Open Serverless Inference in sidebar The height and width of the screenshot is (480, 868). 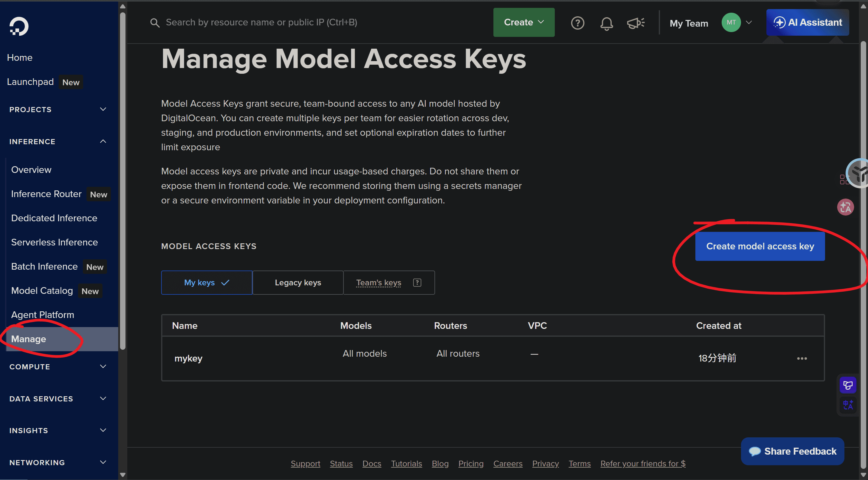click(x=55, y=242)
